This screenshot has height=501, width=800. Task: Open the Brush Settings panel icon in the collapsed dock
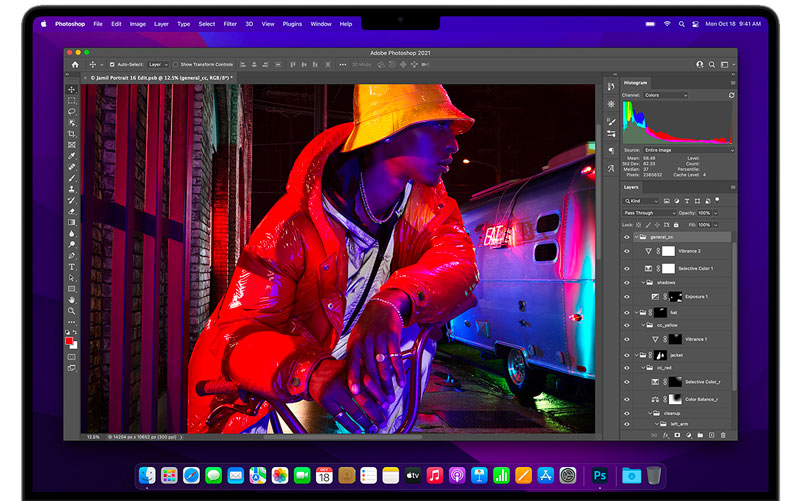pyautogui.click(x=611, y=121)
